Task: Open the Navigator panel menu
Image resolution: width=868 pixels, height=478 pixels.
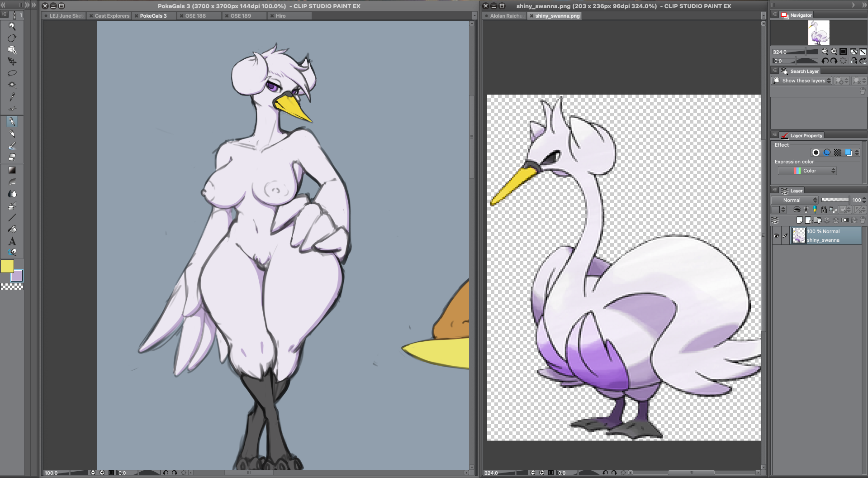Action: coord(774,15)
